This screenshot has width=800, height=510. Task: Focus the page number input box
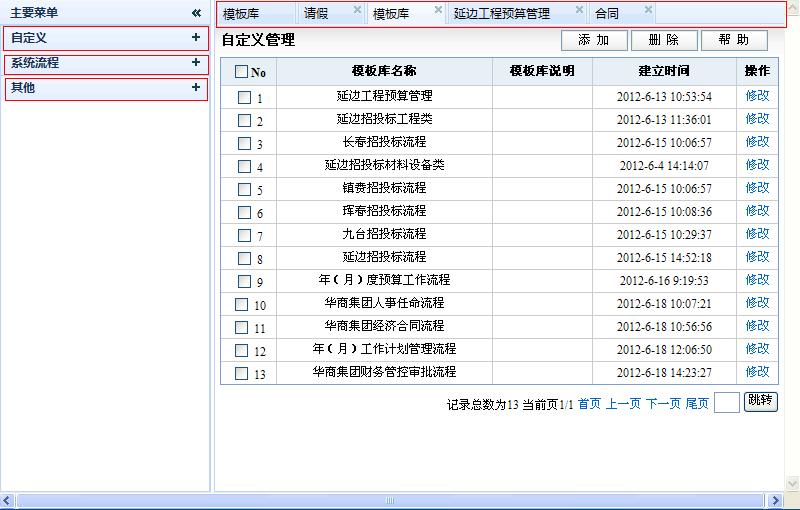click(727, 402)
